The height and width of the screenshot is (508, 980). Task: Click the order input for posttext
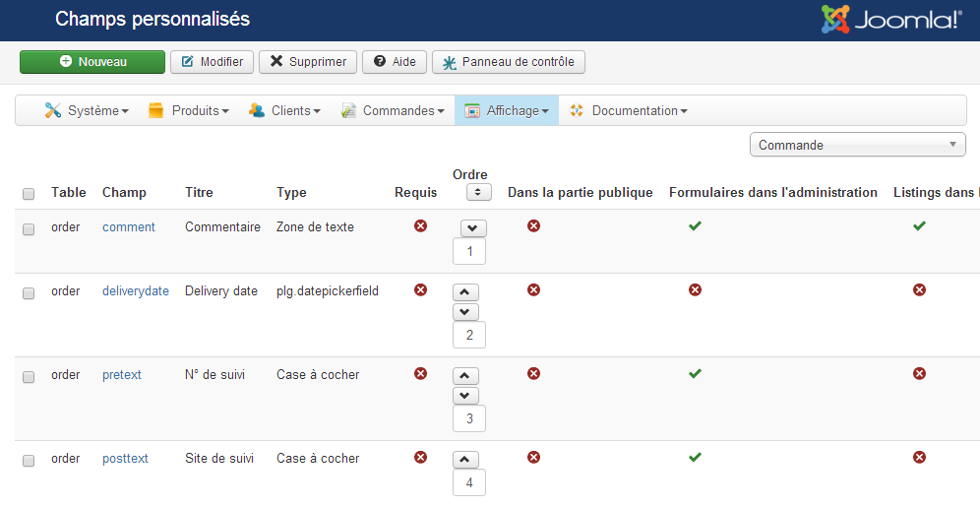pyautogui.click(x=469, y=482)
